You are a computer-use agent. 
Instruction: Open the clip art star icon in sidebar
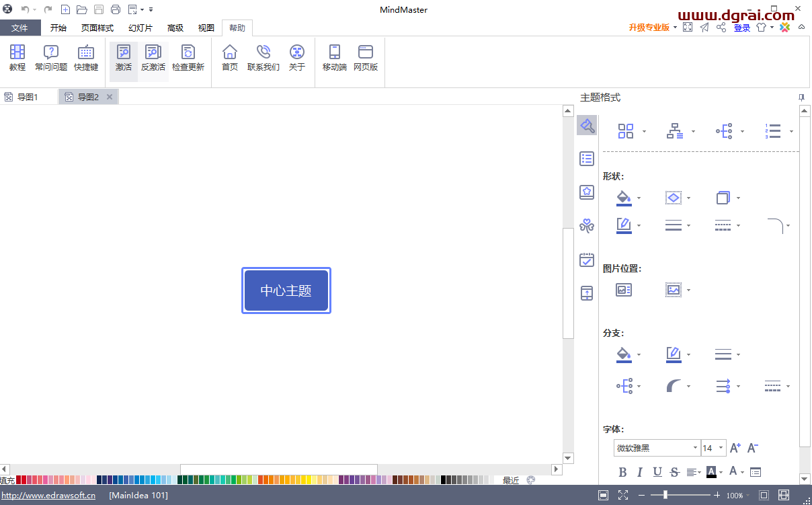586,192
